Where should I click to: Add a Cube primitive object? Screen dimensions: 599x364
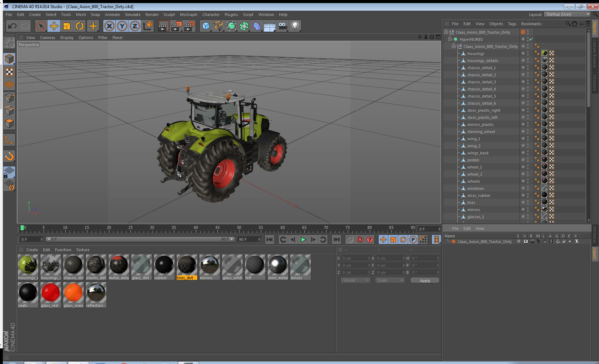[x=206, y=26]
